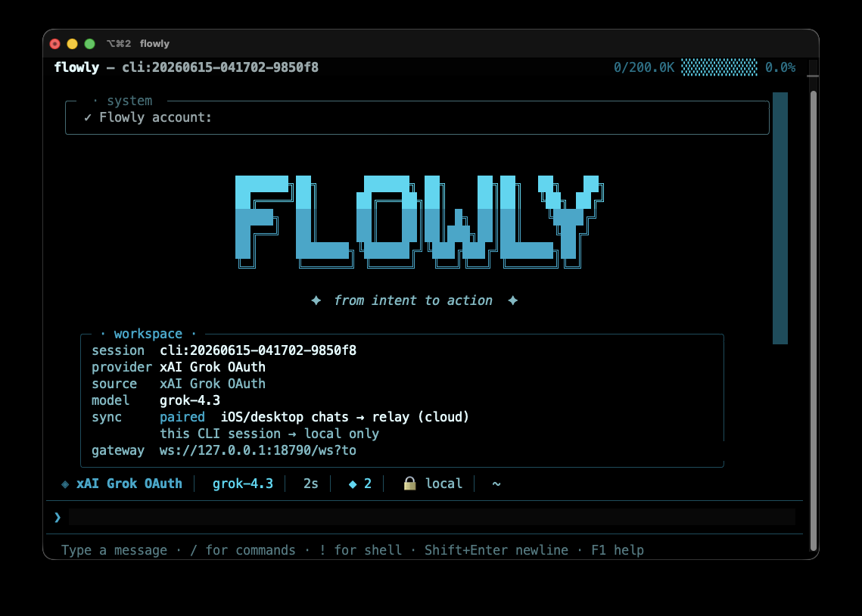Click the context usage progress bar

[x=719, y=67]
